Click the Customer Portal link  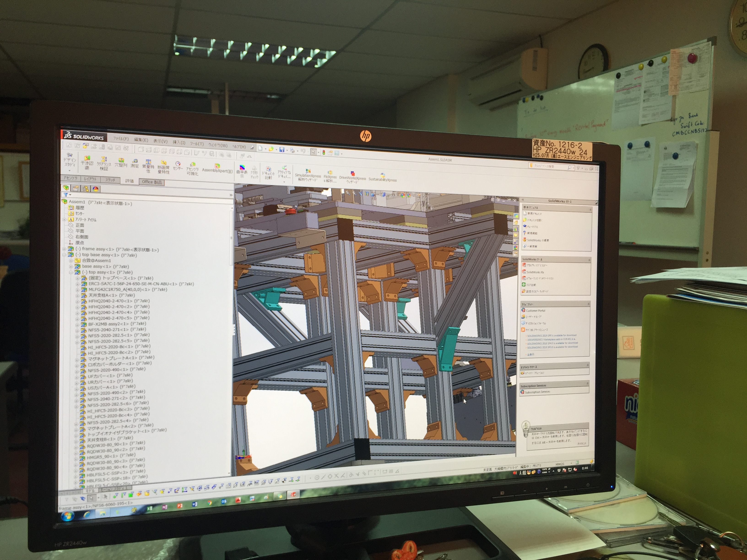pos(536,311)
